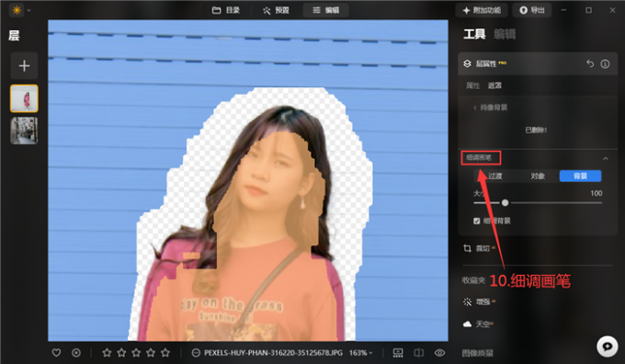The image size is (625, 364).
Task: Open the 增强 enhance AI tool
Action: click(479, 301)
